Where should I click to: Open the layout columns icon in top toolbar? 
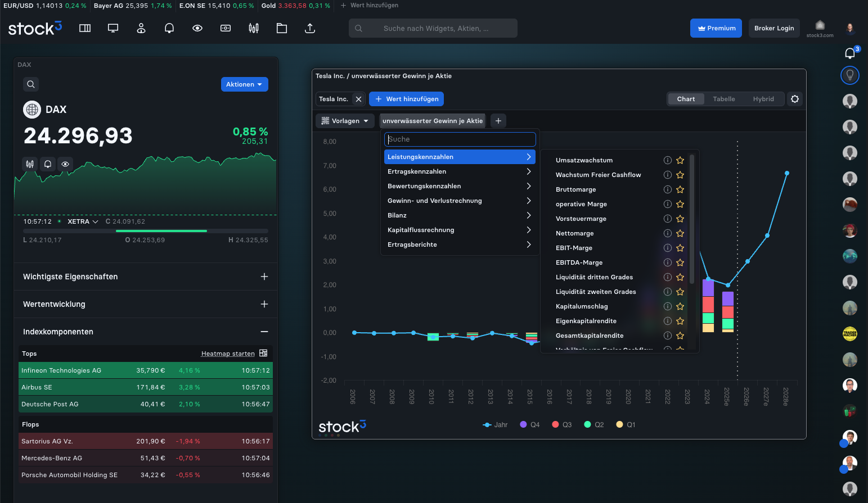pos(85,28)
